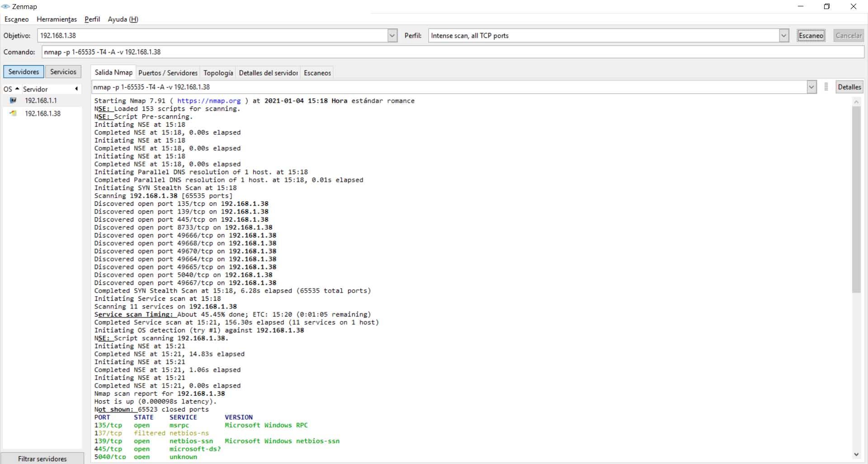868x464 pixels.
Task: Switch to the Topología tab
Action: click(x=218, y=73)
